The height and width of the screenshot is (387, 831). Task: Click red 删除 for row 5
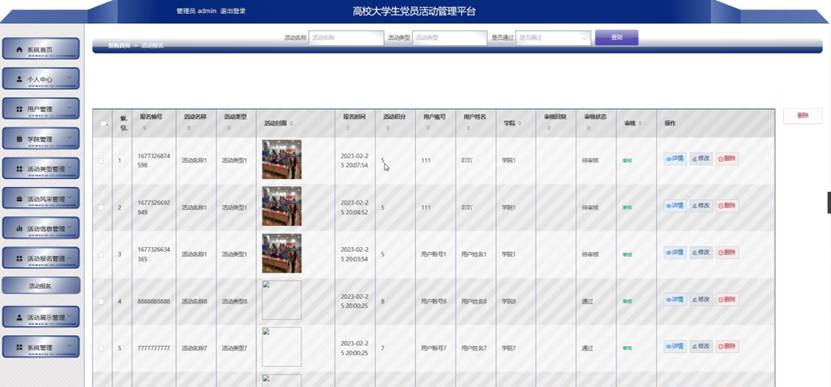tap(727, 347)
